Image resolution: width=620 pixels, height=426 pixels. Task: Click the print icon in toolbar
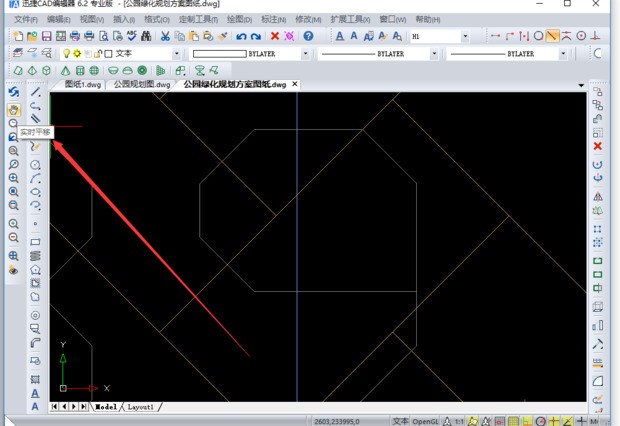(89, 36)
